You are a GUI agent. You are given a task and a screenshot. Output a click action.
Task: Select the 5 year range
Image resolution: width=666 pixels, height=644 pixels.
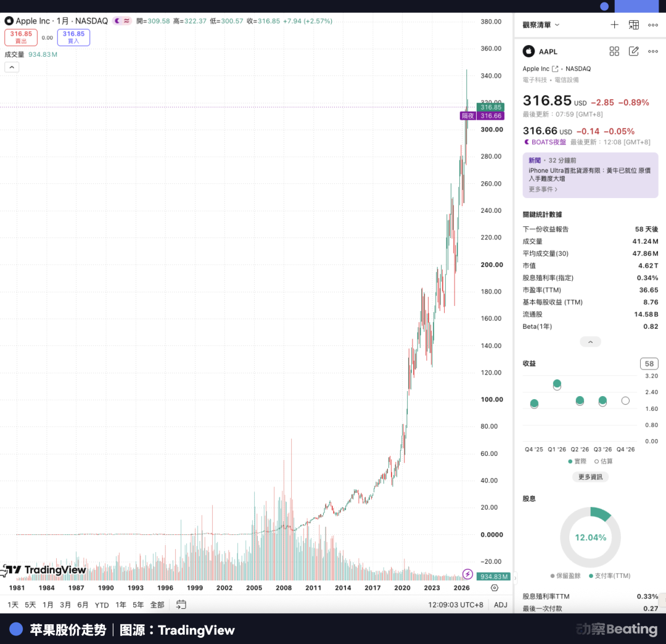pyautogui.click(x=138, y=605)
